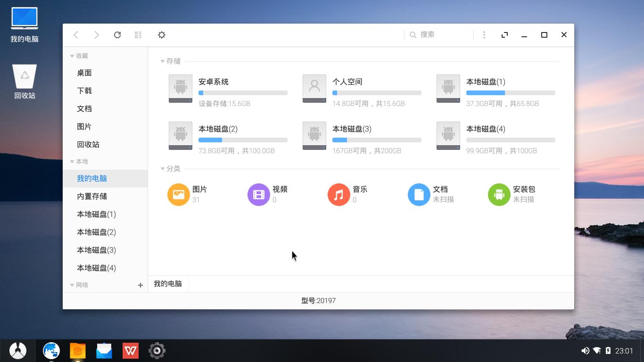Collapse the 存储 section header
The width and height of the screenshot is (644, 362).
tap(162, 61)
